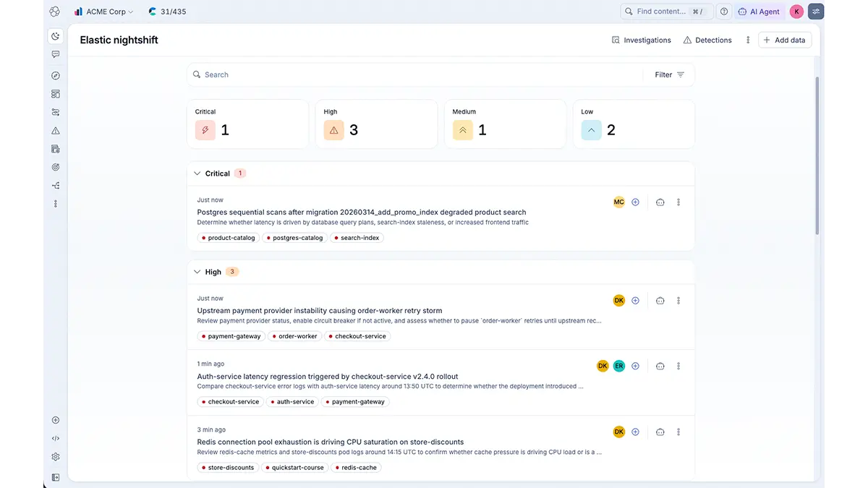Open the Elastic logo home icon

[x=55, y=12]
